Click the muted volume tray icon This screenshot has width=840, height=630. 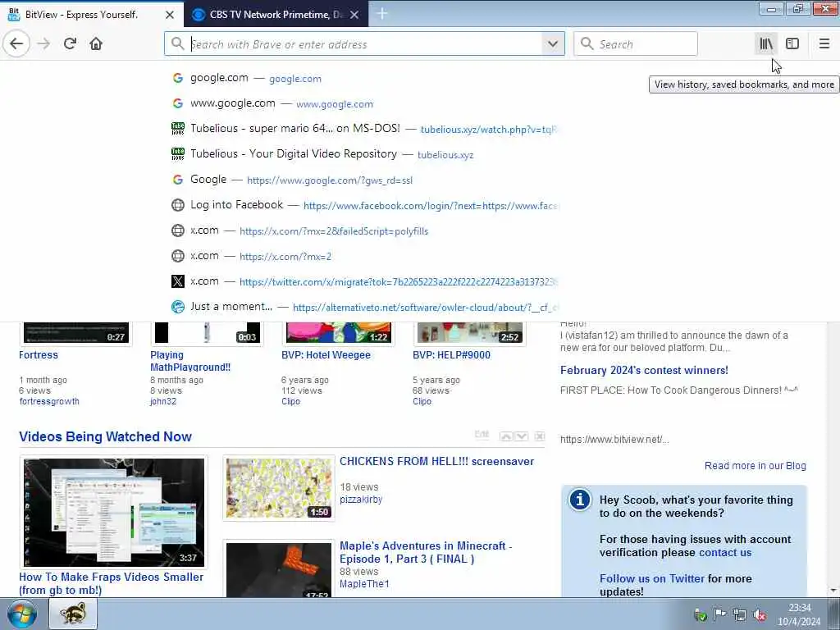point(760,615)
